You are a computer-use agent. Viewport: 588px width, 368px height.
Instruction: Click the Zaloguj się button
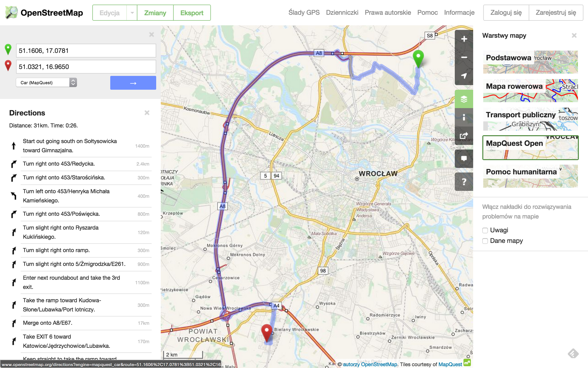(x=506, y=13)
